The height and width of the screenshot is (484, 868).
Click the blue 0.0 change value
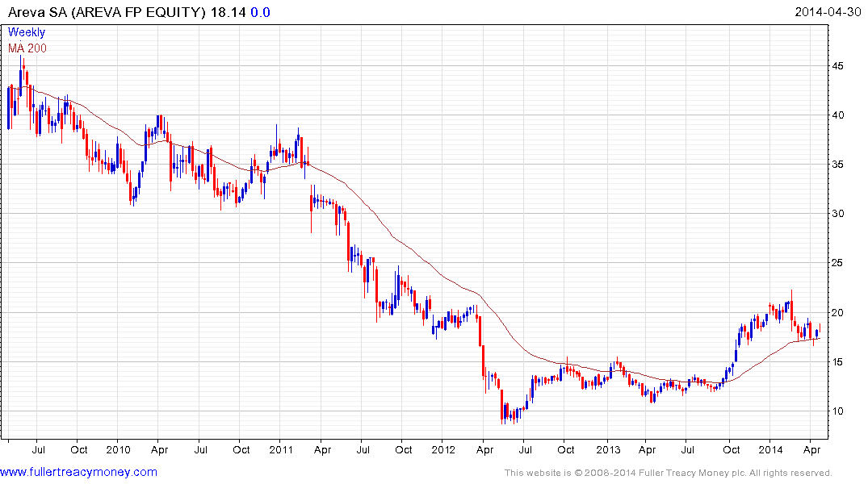(260, 12)
